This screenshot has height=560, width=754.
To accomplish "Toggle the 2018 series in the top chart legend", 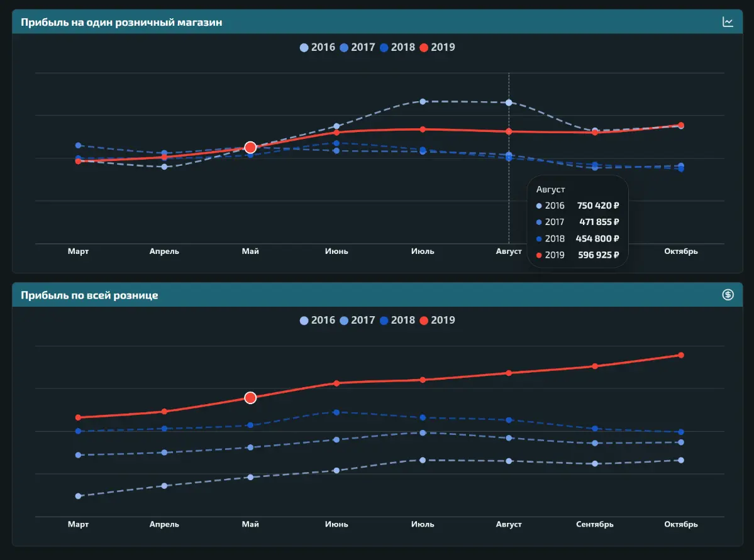I will coord(397,47).
